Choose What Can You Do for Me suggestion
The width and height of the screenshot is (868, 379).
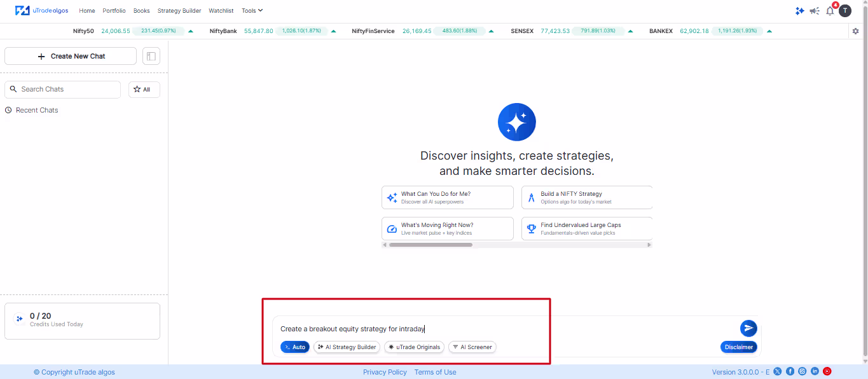(x=448, y=198)
